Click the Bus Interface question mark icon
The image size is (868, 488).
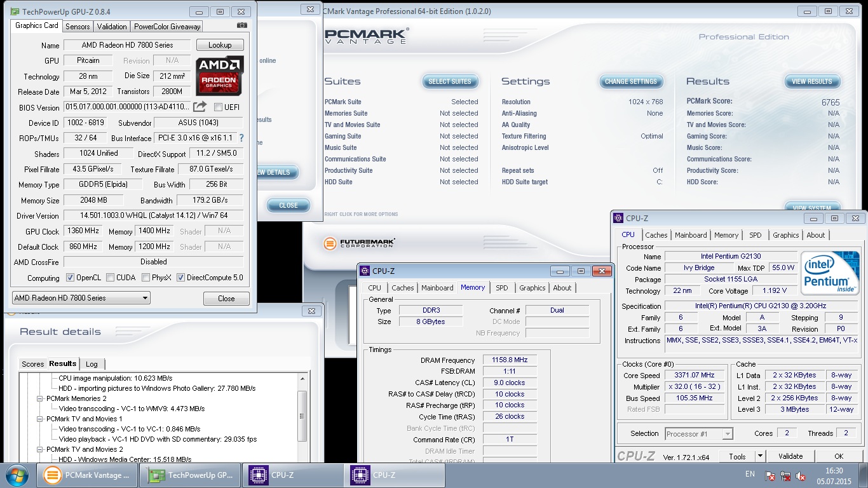(x=241, y=138)
